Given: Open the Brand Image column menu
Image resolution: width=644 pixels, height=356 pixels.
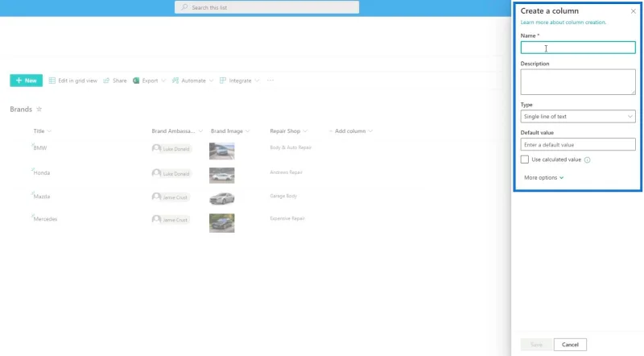Looking at the screenshot, I should [x=230, y=131].
